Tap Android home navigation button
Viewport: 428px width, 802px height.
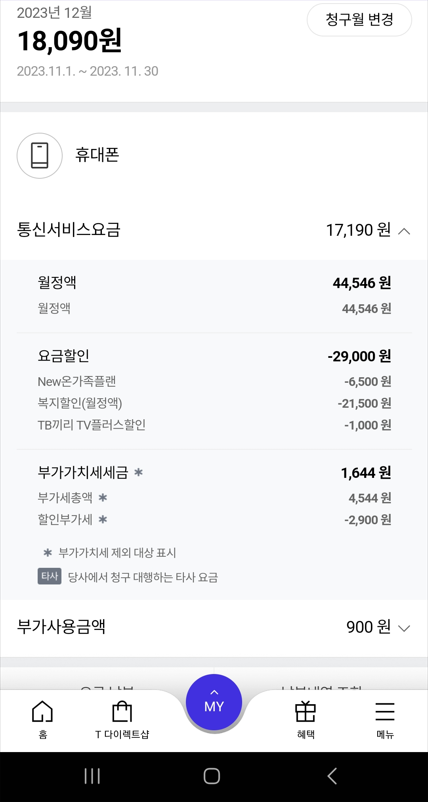tap(212, 776)
